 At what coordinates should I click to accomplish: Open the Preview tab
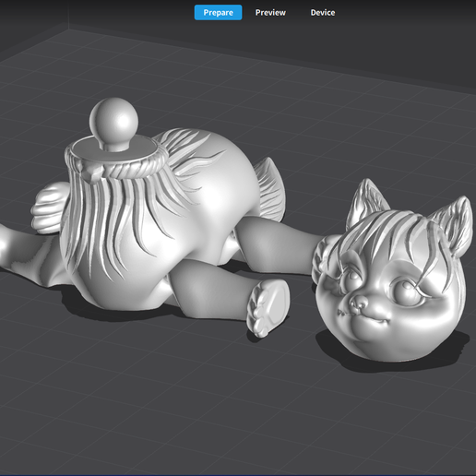pyautogui.click(x=270, y=13)
